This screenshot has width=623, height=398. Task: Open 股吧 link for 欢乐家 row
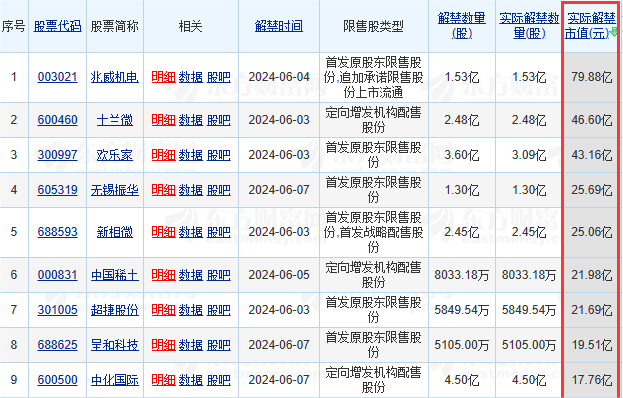click(219, 155)
